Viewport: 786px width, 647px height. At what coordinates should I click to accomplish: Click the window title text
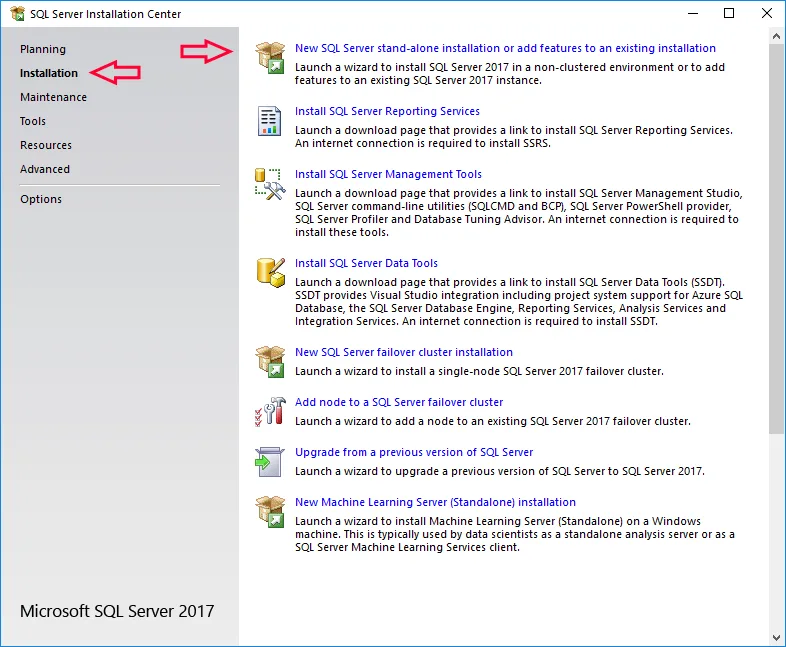point(105,14)
